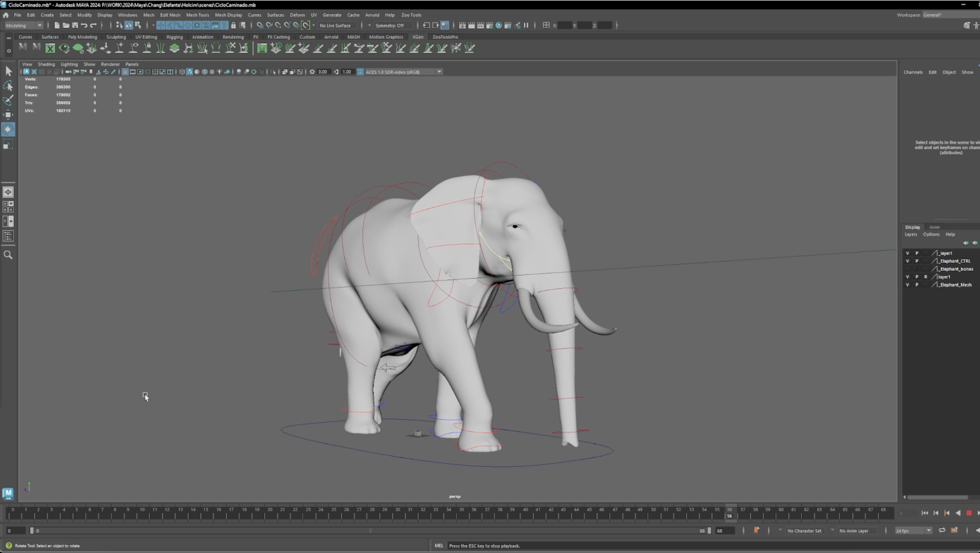Click the Select tool arrow icon

8,71
